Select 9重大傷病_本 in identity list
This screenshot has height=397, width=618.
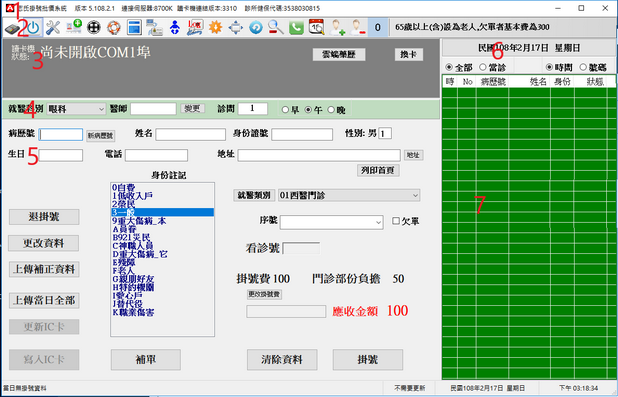pos(162,221)
